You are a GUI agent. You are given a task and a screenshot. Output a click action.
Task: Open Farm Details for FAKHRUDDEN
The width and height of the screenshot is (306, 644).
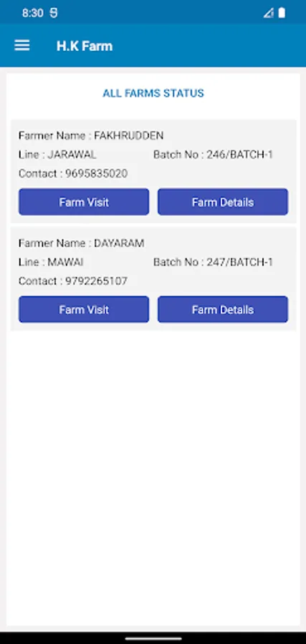coord(223,202)
